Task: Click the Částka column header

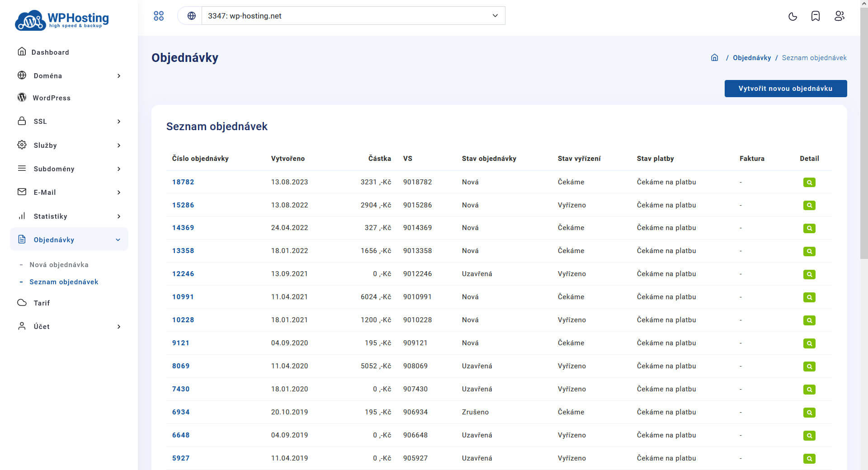Action: coord(380,159)
